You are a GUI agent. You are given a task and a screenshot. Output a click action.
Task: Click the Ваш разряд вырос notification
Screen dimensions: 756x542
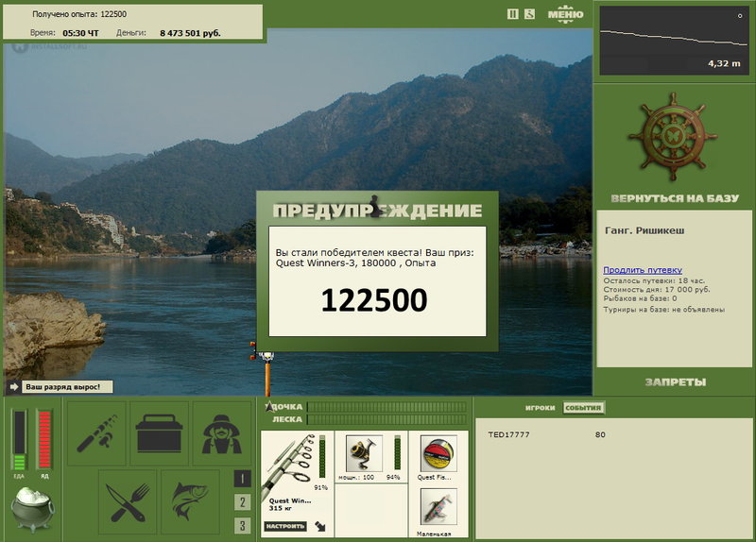tap(66, 387)
